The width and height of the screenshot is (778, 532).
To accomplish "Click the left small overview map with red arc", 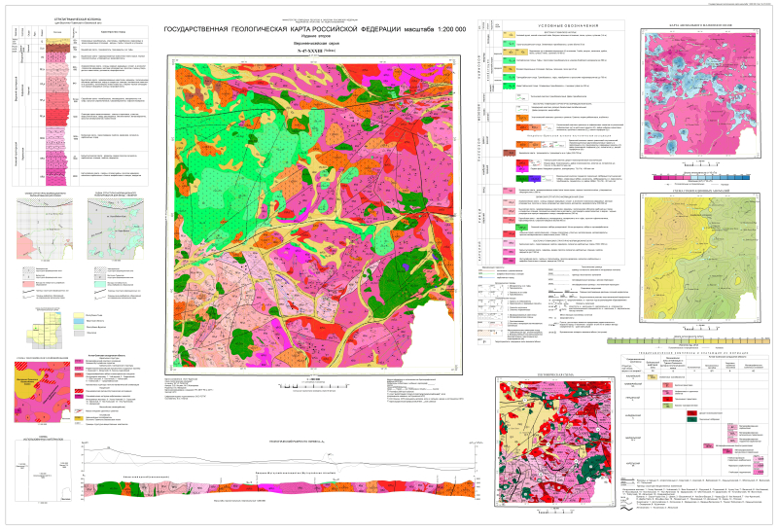I will pos(45,229).
